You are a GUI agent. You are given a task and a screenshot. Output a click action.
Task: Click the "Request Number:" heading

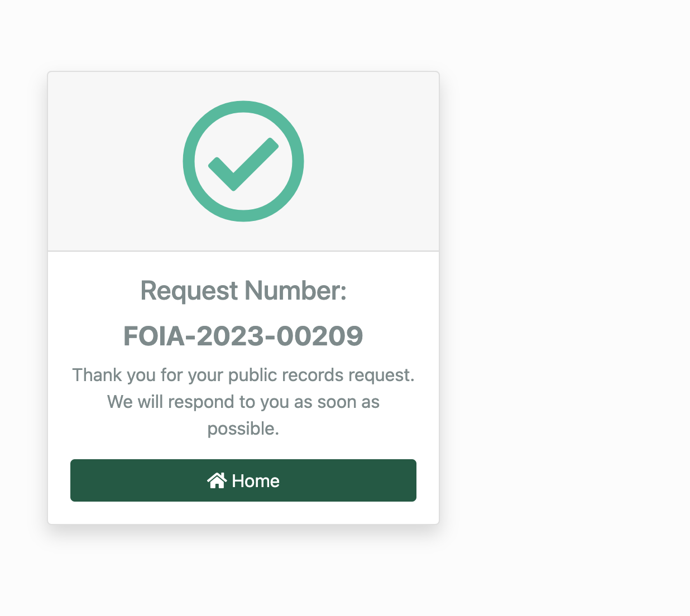(x=243, y=291)
